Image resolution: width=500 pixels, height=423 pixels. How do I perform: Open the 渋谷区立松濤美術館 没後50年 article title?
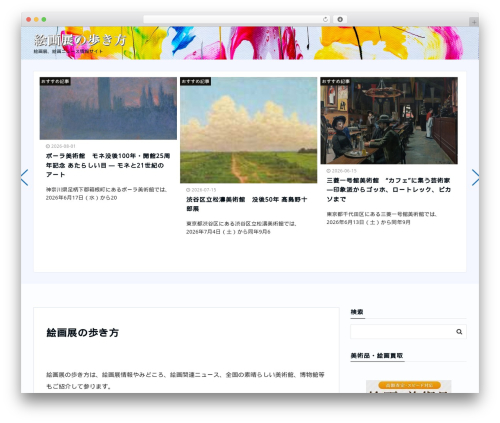tap(247, 204)
